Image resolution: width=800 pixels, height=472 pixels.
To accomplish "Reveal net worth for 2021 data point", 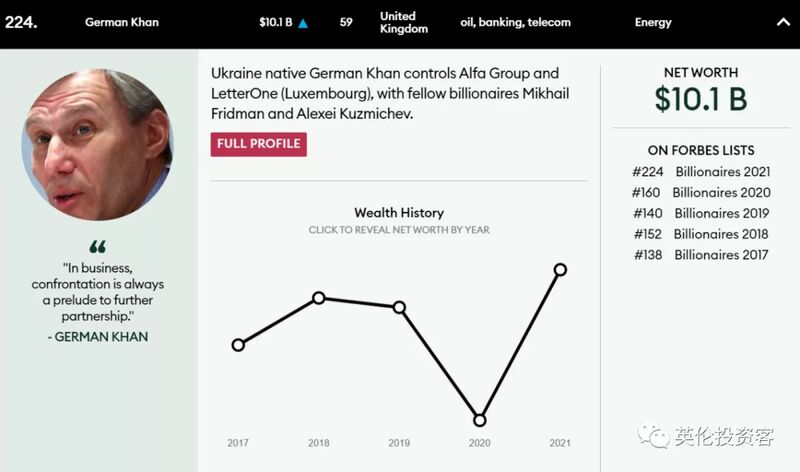I will tap(560, 269).
